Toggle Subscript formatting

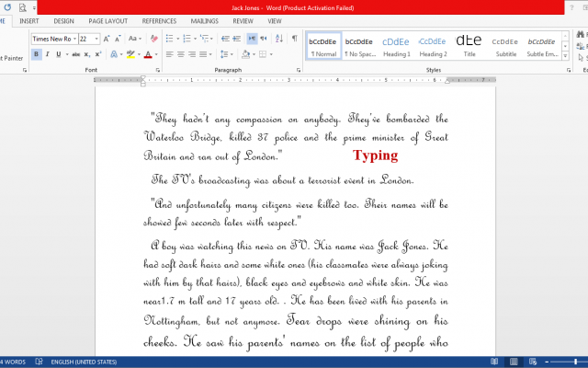[87, 54]
